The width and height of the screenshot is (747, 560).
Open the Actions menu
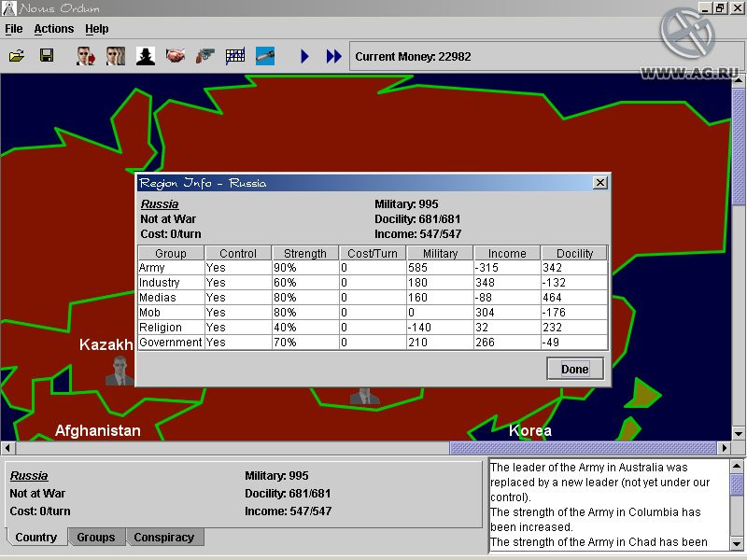(54, 29)
